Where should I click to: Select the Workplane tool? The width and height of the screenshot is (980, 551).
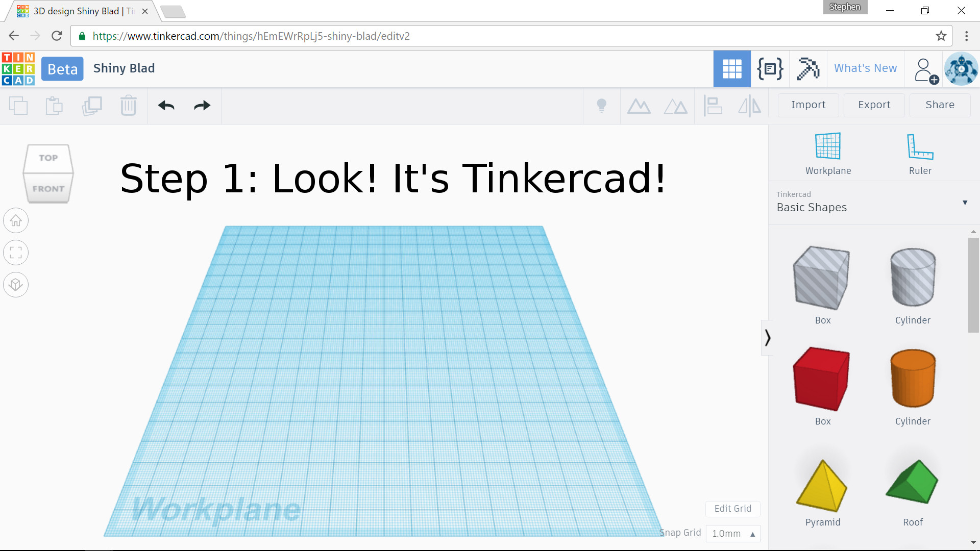828,154
